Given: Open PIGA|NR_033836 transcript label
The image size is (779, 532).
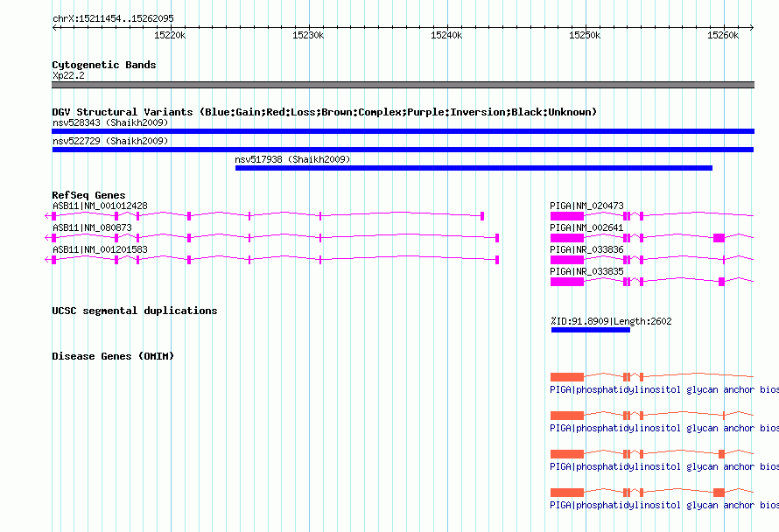Looking at the screenshot, I should coord(586,249).
